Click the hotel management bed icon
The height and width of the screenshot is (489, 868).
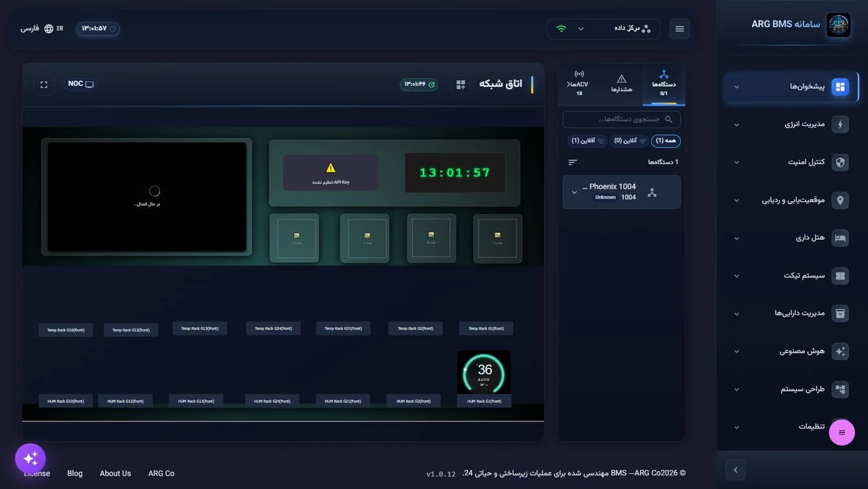coord(840,238)
